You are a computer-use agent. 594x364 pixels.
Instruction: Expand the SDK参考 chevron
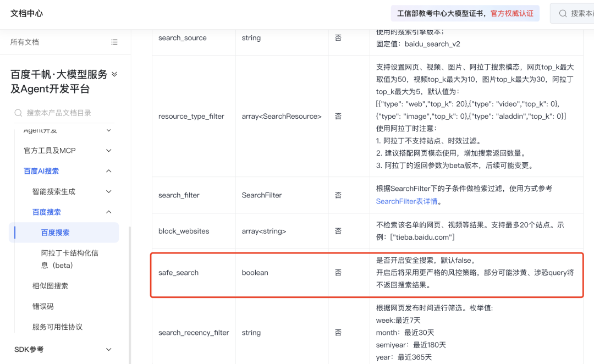(109, 349)
